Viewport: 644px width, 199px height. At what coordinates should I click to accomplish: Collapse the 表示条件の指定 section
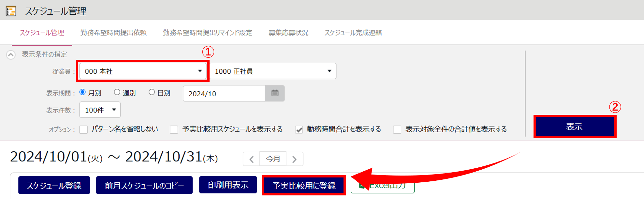click(x=11, y=54)
